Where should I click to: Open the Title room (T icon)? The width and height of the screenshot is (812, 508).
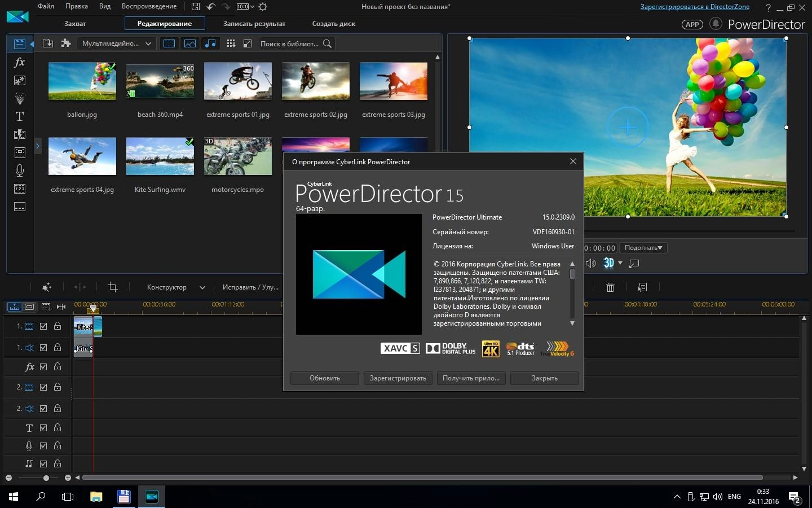tap(20, 116)
